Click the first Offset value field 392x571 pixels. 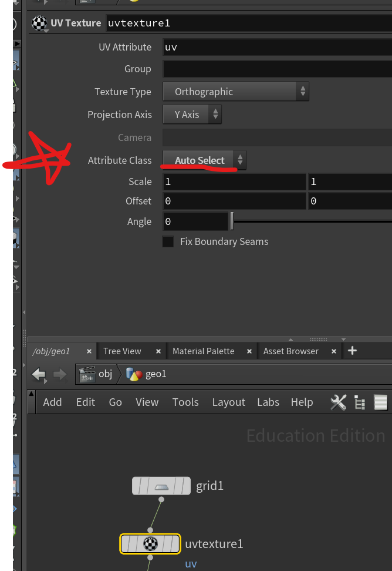point(234,201)
